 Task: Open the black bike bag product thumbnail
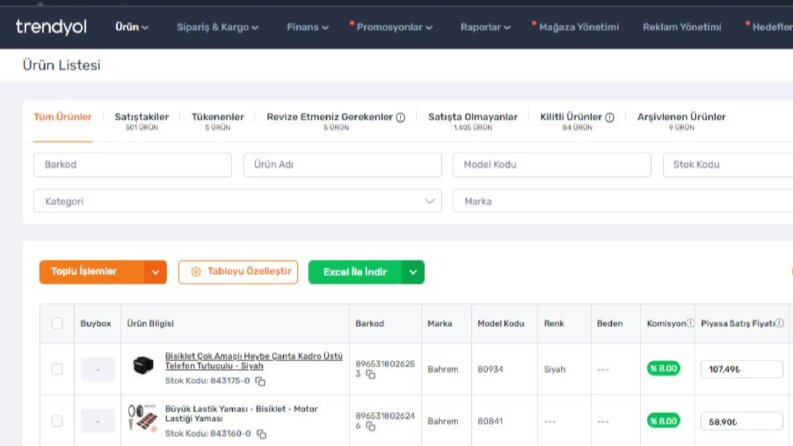pos(143,365)
